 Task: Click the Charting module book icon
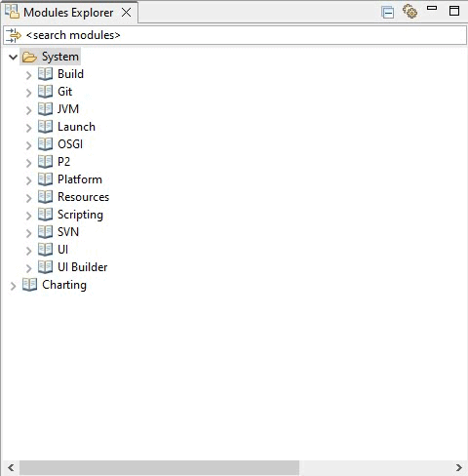tap(29, 285)
